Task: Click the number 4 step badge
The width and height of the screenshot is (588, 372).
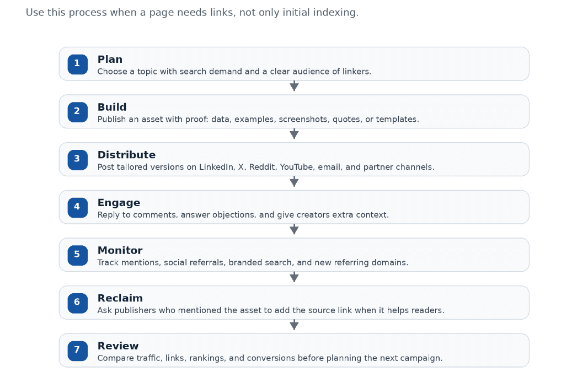Action: pos(77,208)
